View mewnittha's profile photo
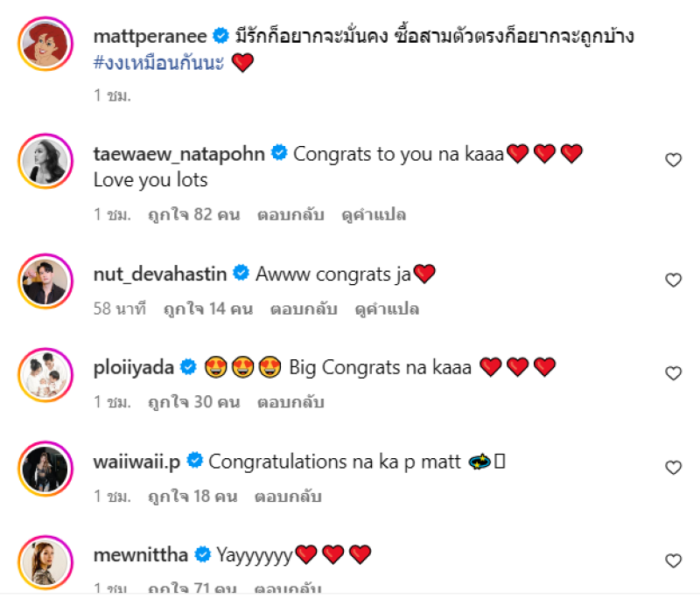Screen dimensions: 700x612 pyautogui.click(x=45, y=561)
